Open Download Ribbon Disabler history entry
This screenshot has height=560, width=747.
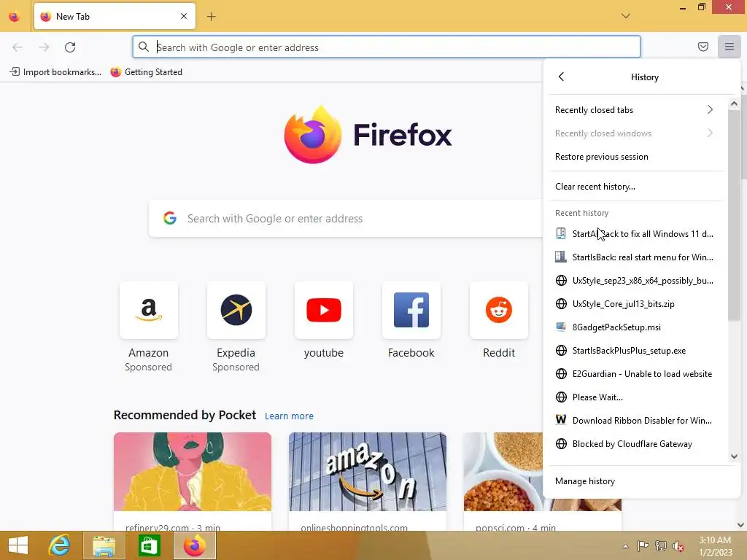635,421
